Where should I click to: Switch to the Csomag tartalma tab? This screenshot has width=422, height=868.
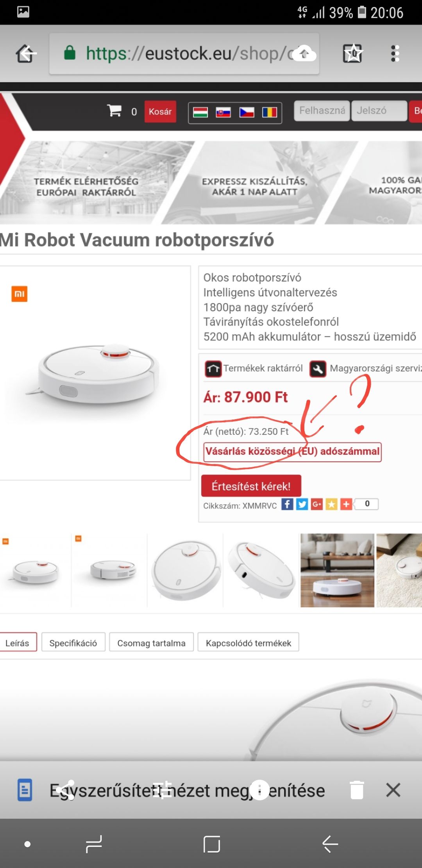click(x=151, y=643)
